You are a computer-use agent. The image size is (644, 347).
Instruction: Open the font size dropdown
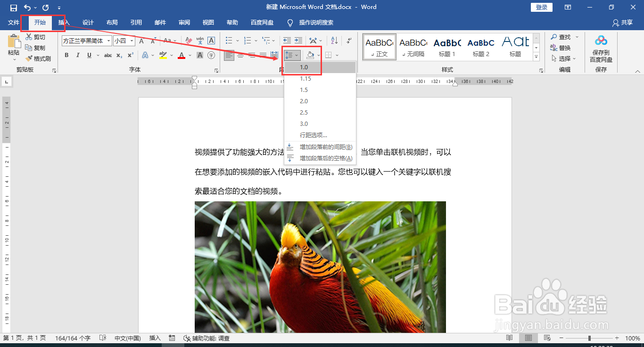[132, 41]
